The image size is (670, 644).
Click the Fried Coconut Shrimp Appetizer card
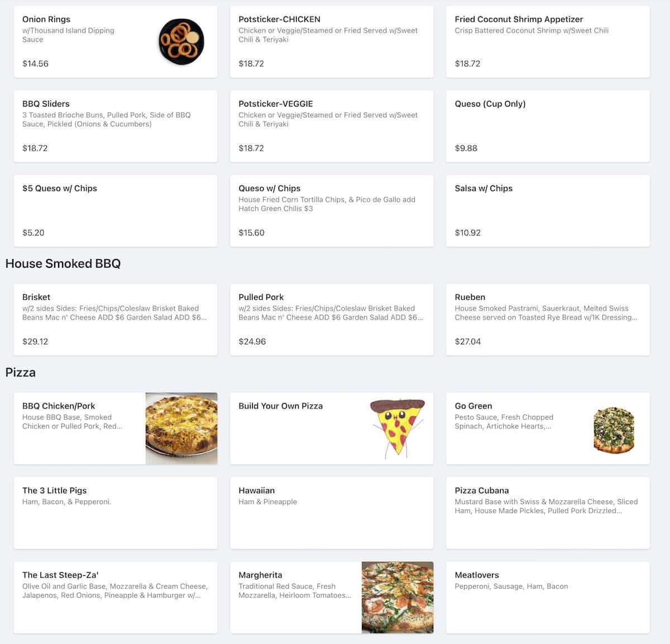(x=548, y=41)
